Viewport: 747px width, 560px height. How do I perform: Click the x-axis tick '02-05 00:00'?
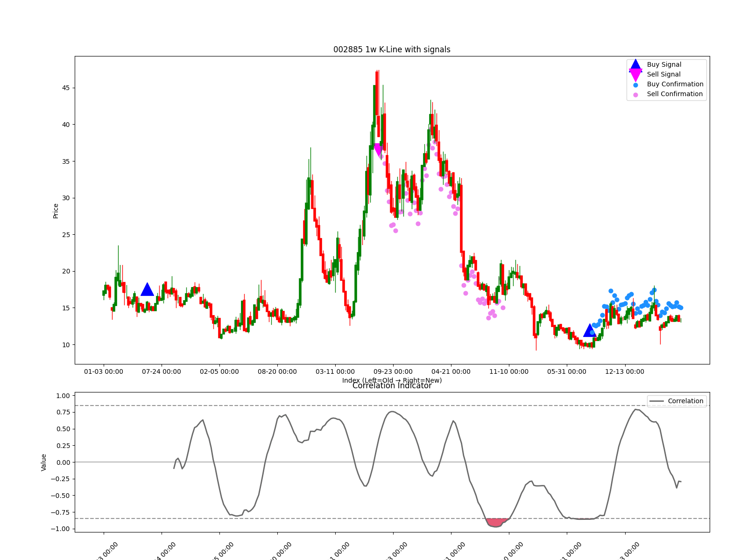[x=219, y=371]
